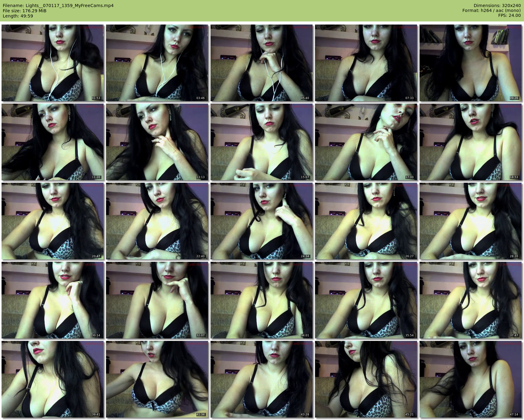This screenshot has width=524, height=420.
Task: Click the "Length: 49:59" text
Action: tap(18, 16)
